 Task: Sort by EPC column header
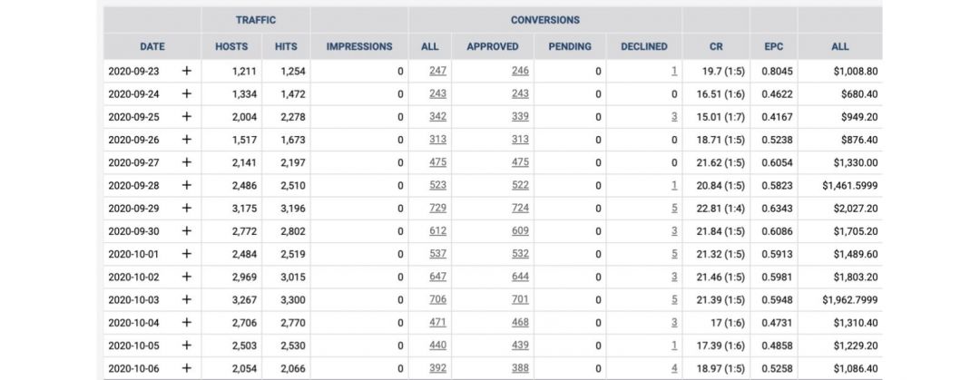pos(773,46)
